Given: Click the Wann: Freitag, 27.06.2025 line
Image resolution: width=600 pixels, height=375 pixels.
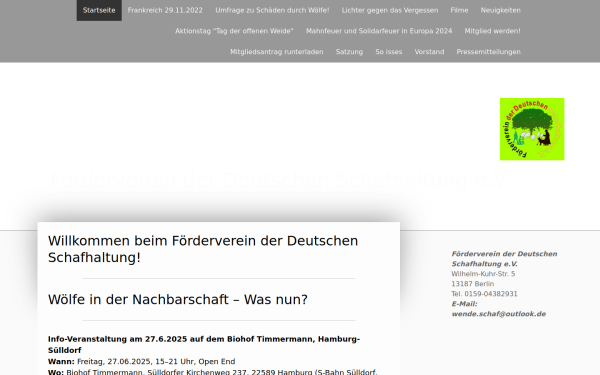Looking at the screenshot, I should coord(142,362).
